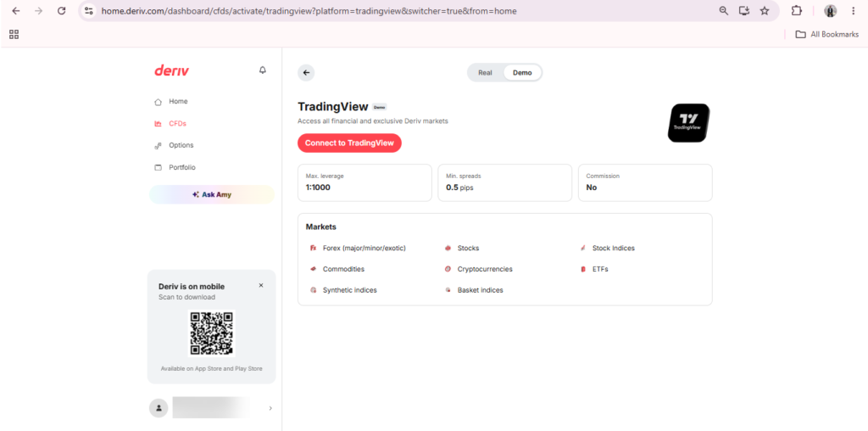Screen dimensions: 868x431
Task: Open site information icon in address bar
Action: [88, 10]
